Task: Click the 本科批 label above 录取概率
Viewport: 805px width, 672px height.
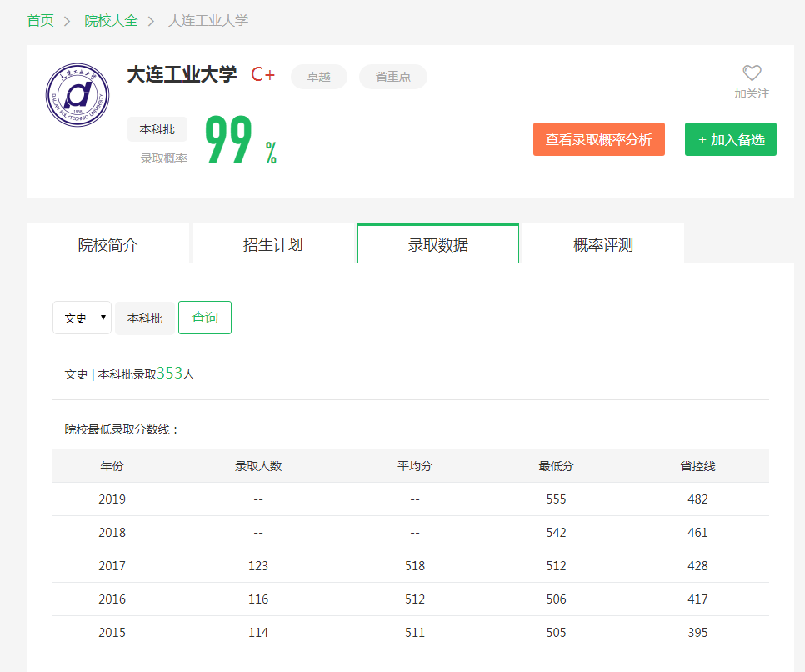Action: pyautogui.click(x=157, y=129)
